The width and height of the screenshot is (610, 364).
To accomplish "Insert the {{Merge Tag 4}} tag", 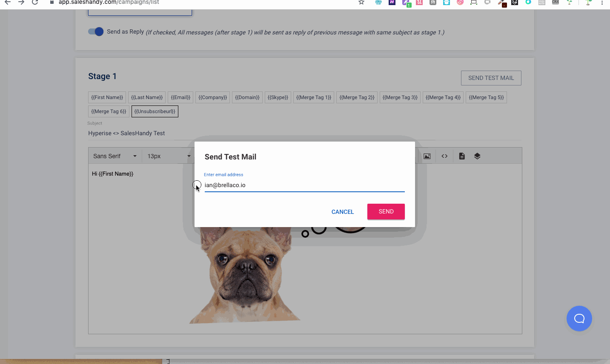I will (443, 97).
